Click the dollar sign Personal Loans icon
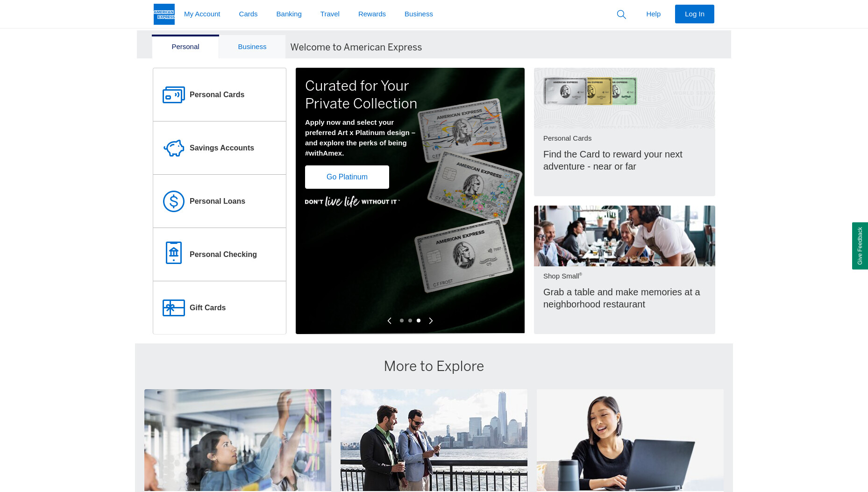868x492 pixels. click(x=174, y=201)
